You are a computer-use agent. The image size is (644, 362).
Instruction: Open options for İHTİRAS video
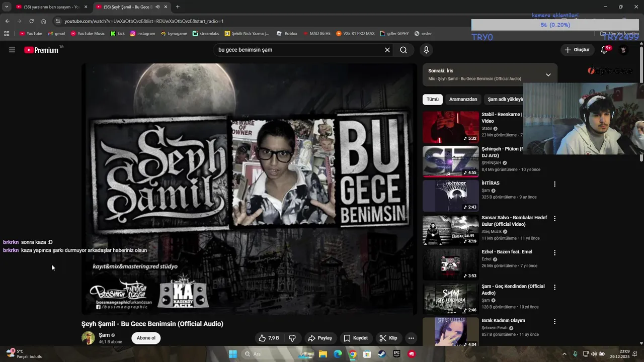[554, 184]
